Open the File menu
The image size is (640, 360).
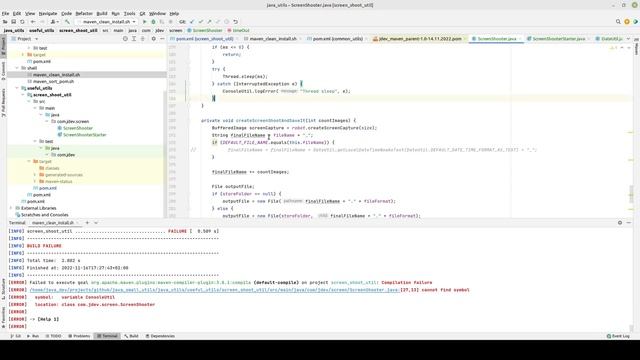tap(5, 13)
